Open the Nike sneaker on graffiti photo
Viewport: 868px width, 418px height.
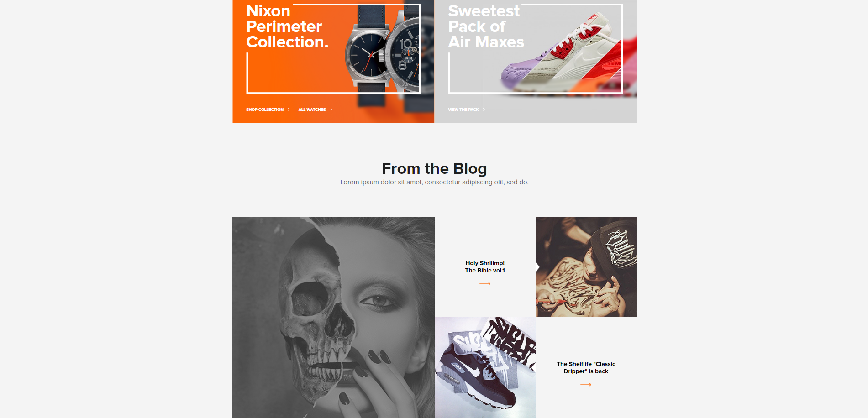click(485, 367)
